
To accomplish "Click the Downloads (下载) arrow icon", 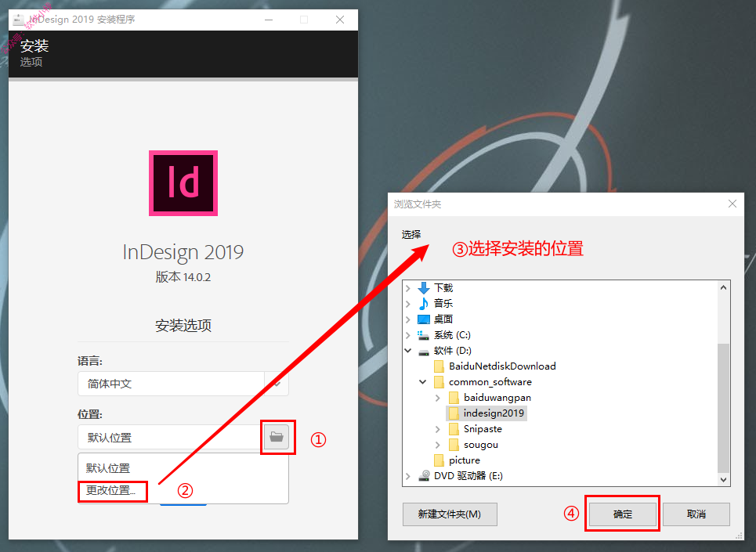I will click(x=424, y=288).
